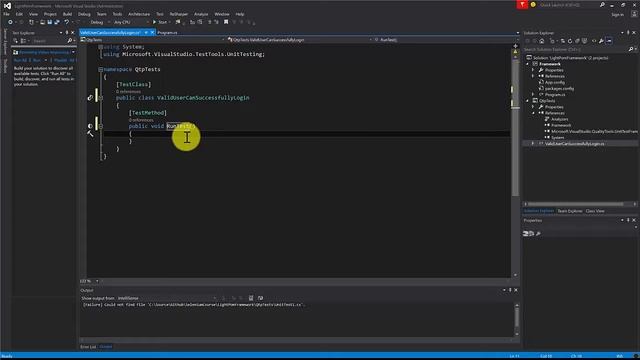Open the ReSharper menu
This screenshot has height=360, width=640.
click(179, 14)
